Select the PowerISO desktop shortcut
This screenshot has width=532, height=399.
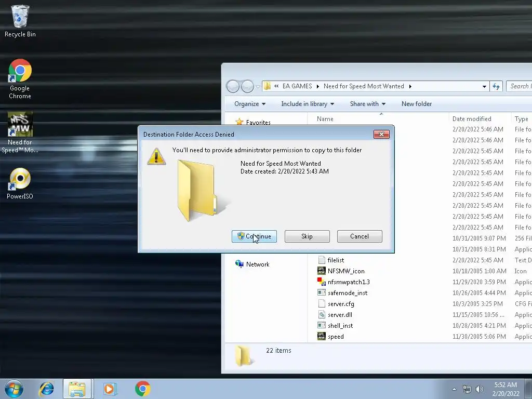pyautogui.click(x=20, y=183)
